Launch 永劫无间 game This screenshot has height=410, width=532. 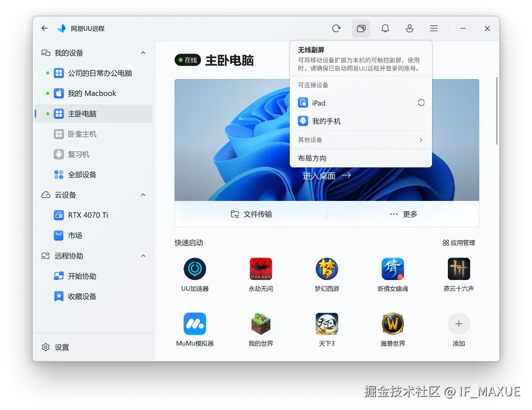(x=261, y=275)
